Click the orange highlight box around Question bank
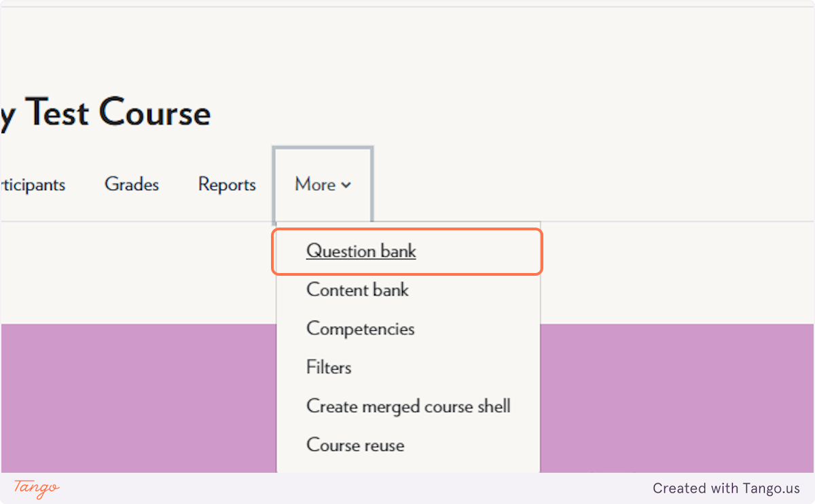Screen dimensions: 815x504 pos(407,251)
